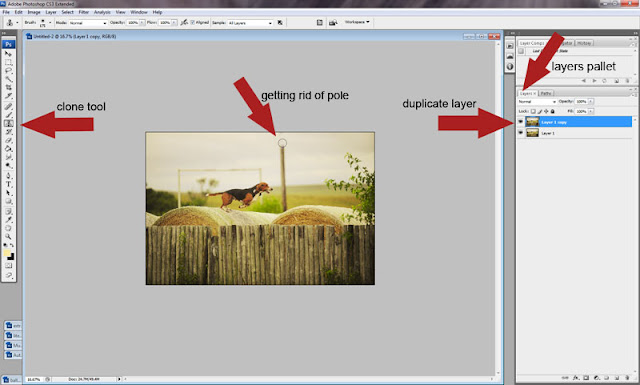
Task: Toggle the Aligned checkbox
Action: 192,22
